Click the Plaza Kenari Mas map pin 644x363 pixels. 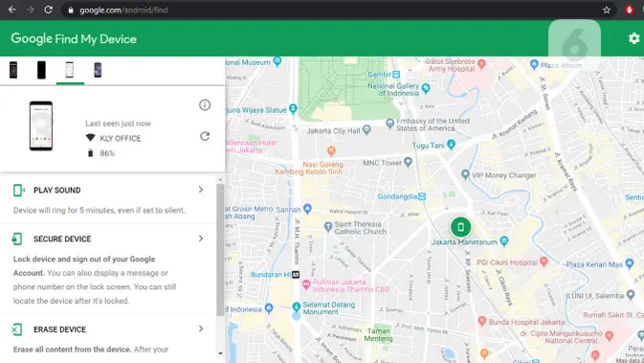630,264
